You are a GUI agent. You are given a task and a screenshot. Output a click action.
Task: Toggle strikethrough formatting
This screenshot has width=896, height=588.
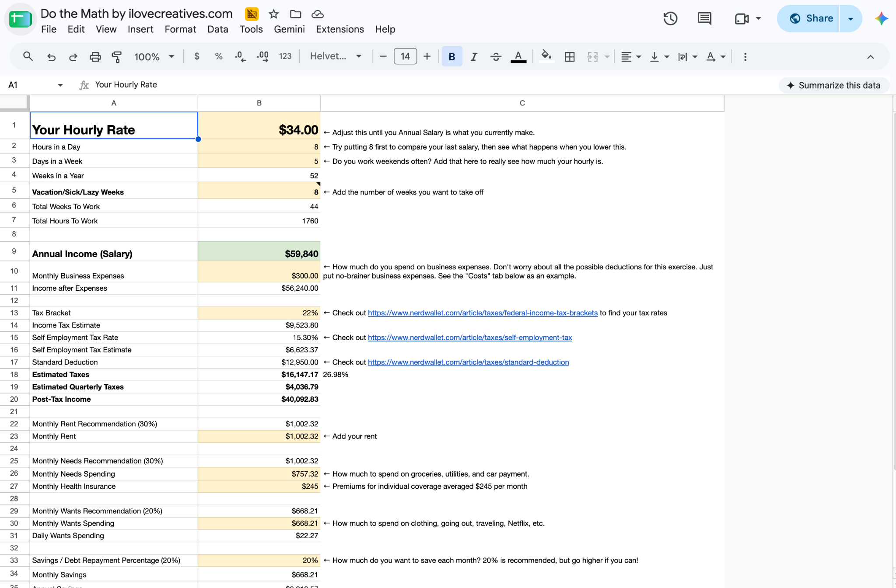pos(496,56)
